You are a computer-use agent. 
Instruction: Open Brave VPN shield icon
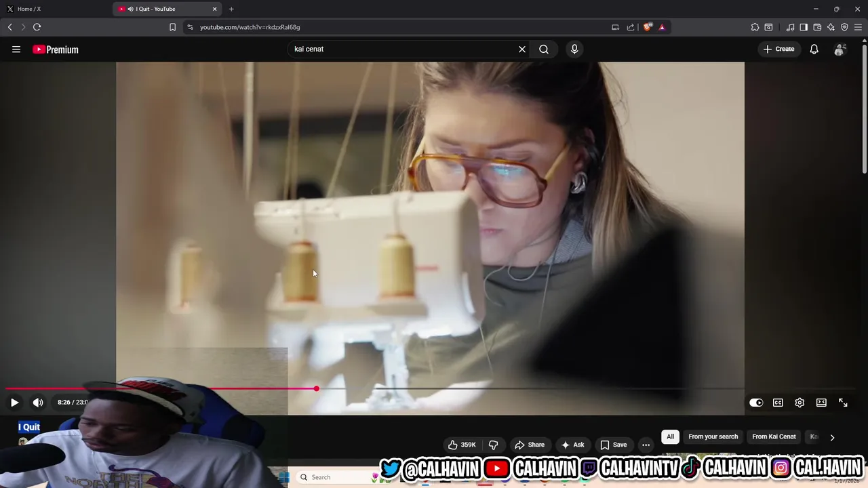(844, 27)
